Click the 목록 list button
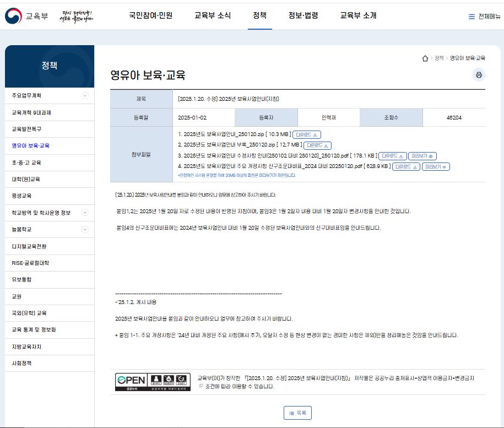The height and width of the screenshot is (428, 504). (x=297, y=413)
